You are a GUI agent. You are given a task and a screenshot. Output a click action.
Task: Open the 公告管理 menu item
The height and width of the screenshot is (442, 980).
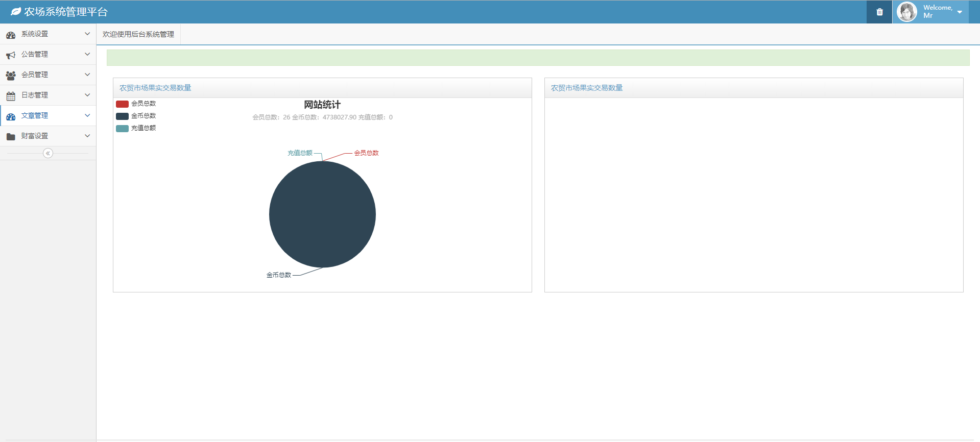35,55
